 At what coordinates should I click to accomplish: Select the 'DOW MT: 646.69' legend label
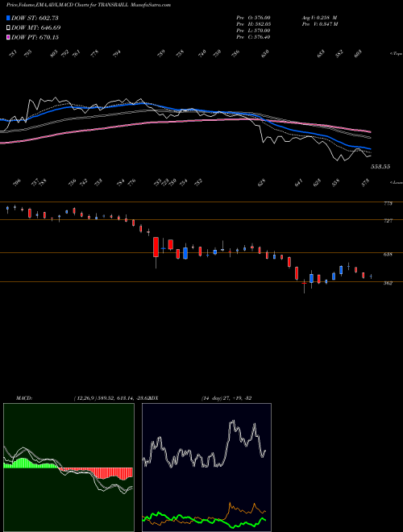(x=36, y=27)
